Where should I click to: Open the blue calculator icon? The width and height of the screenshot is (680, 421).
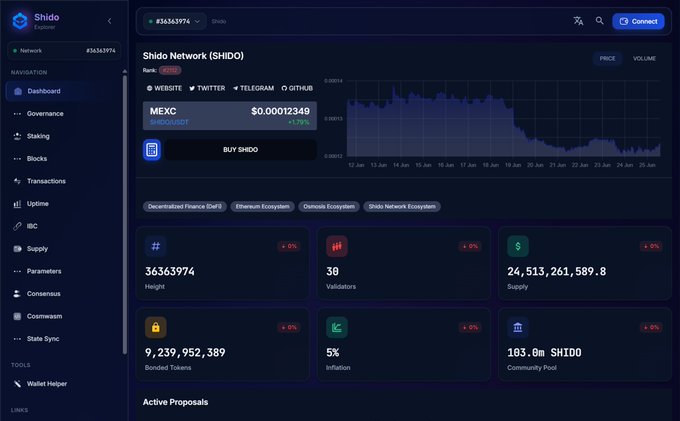click(152, 150)
